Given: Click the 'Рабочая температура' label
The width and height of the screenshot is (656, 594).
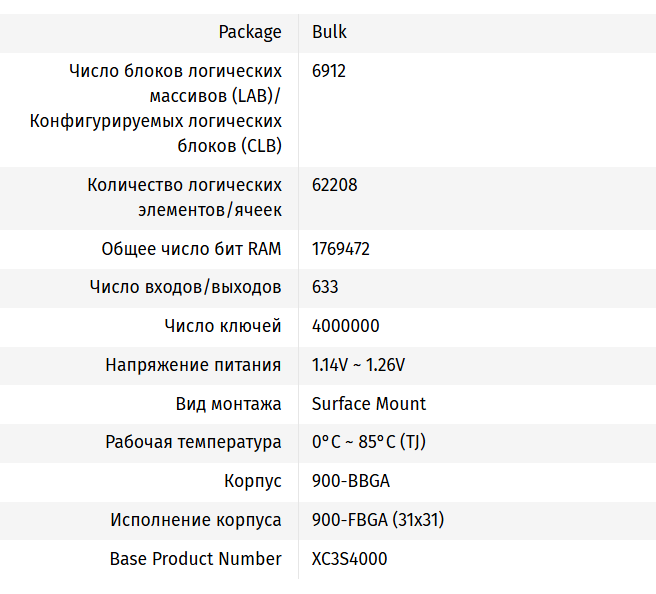Looking at the screenshot, I should [x=193, y=442].
